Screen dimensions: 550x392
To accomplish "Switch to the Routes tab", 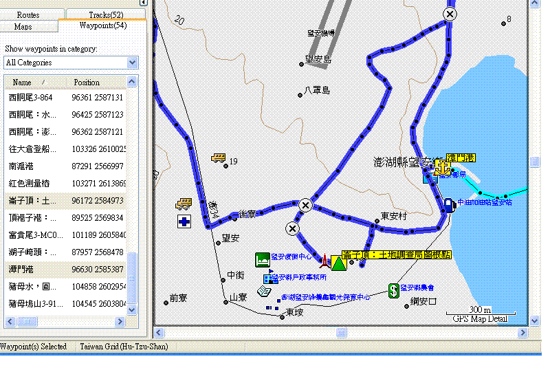I will point(28,14).
